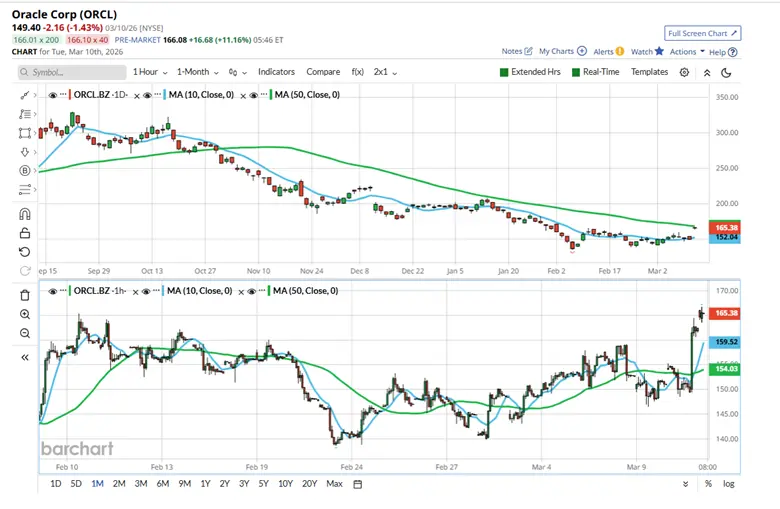Image resolution: width=780 pixels, height=509 pixels.
Task: Select the 5D time range
Action: click(x=76, y=484)
